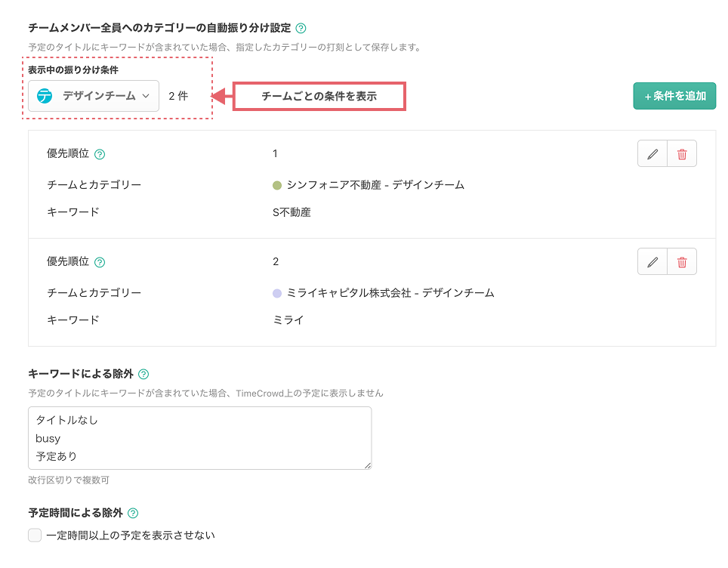This screenshot has height=568, width=728.
Task: Click the lavender ミライキャピタル category color dot
Action: 277,293
